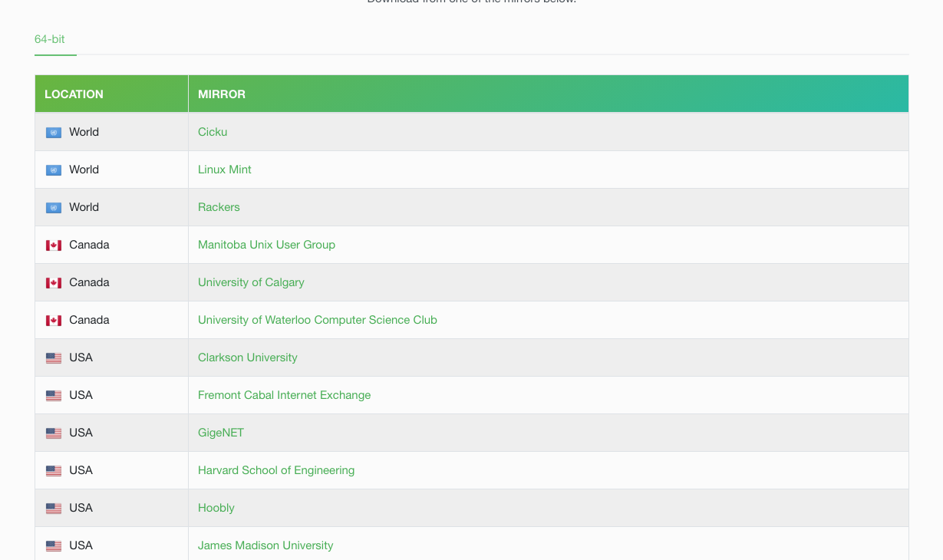This screenshot has height=560, width=943.
Task: Click Canada flag next to University of Calgary
Action: pos(53,282)
